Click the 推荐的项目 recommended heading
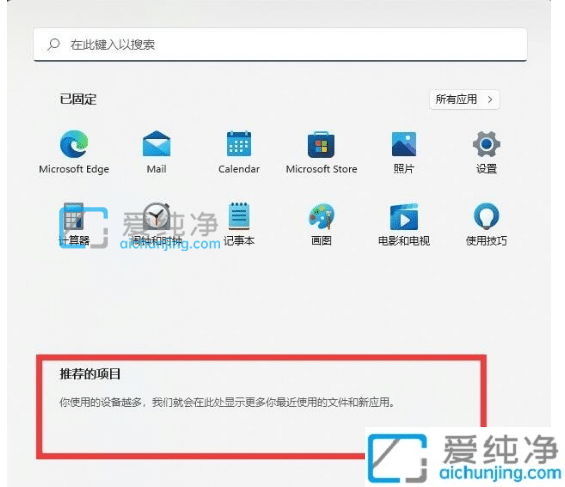This screenshot has width=565, height=487. (90, 374)
